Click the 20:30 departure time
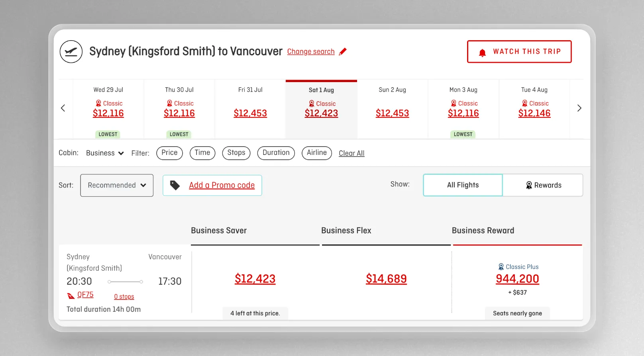This screenshot has height=356, width=644. click(x=79, y=282)
